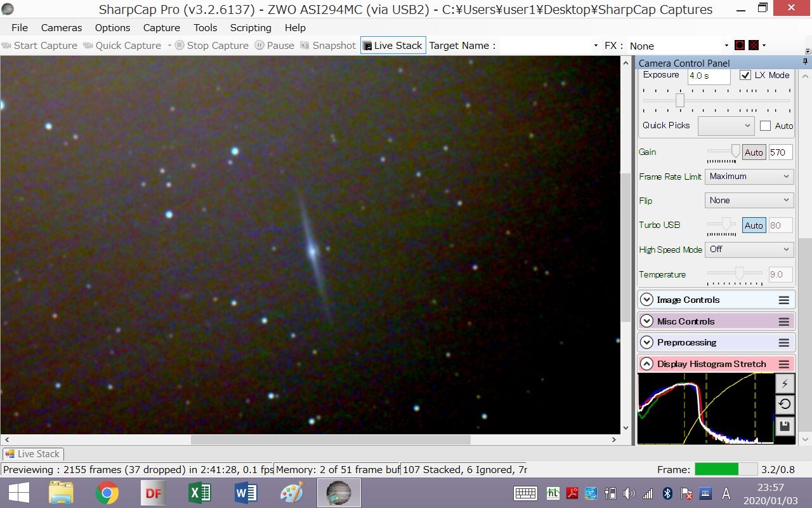
Task: Toggle the Gain Auto button
Action: pos(754,152)
